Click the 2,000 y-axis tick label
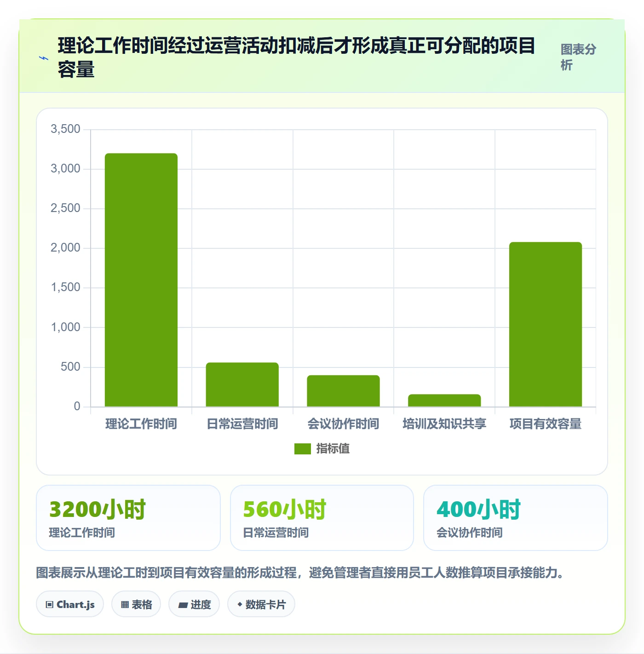Image resolution: width=644 pixels, height=654 pixels. point(65,247)
